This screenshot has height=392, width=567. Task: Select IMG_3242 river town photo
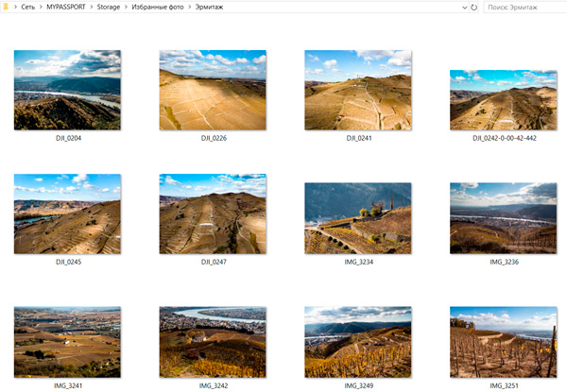[x=212, y=341]
